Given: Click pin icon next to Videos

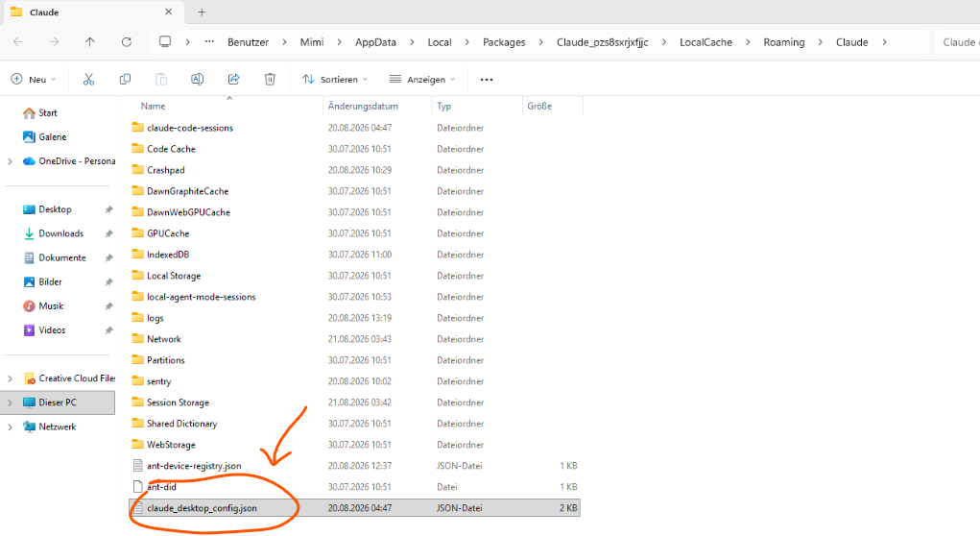Looking at the screenshot, I should coord(108,330).
